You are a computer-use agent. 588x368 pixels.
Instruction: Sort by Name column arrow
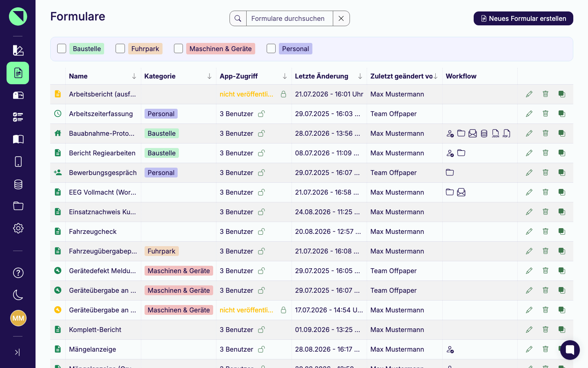tap(134, 76)
